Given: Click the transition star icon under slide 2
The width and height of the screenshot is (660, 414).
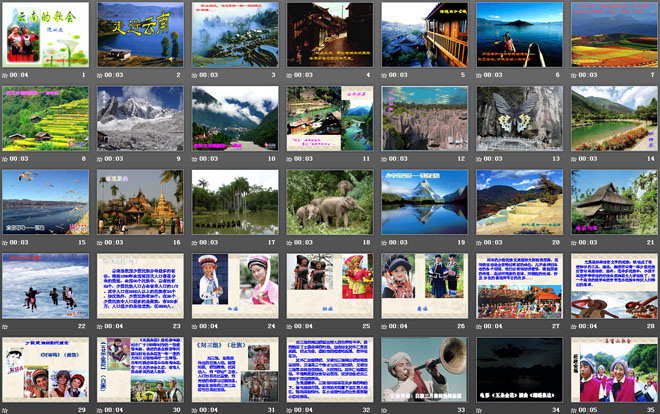Looking at the screenshot, I should pyautogui.click(x=100, y=74).
